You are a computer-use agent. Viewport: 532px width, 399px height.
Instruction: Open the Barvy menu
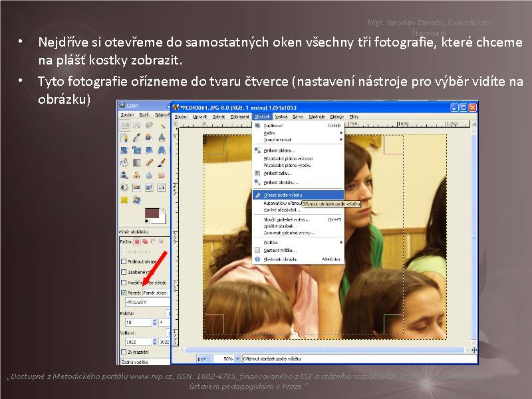pyautogui.click(x=298, y=117)
